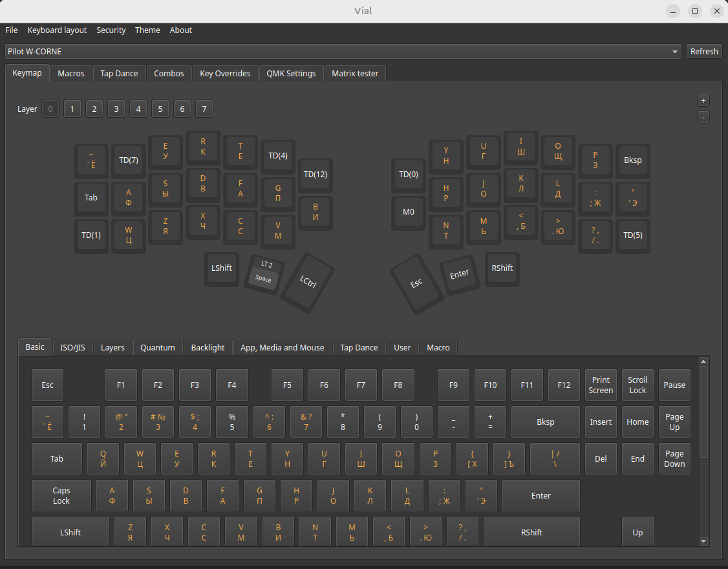
Task: Select the TD(1) key on the keymap
Action: (x=91, y=235)
